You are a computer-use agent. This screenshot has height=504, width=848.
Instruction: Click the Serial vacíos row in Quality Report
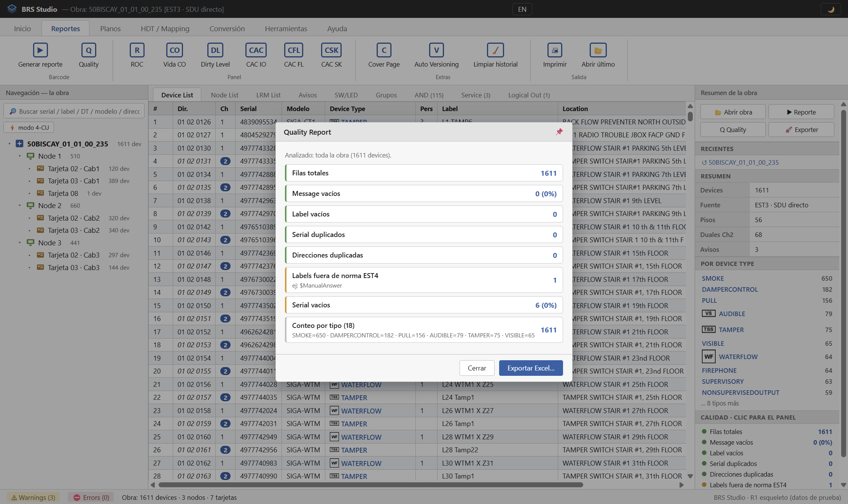pyautogui.click(x=423, y=305)
